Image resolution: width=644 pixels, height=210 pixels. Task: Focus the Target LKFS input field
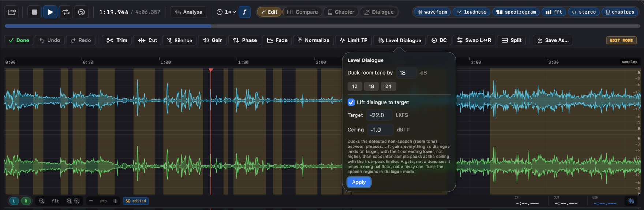point(379,115)
